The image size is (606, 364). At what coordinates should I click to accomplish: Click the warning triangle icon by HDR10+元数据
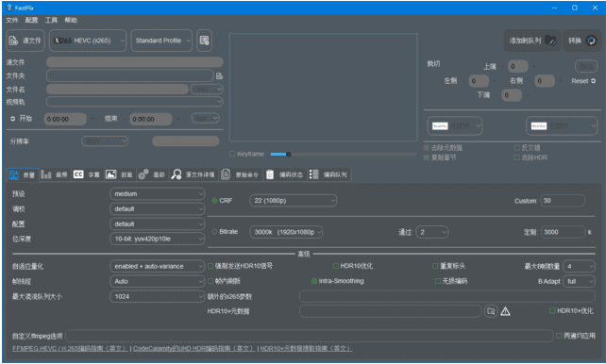point(506,311)
